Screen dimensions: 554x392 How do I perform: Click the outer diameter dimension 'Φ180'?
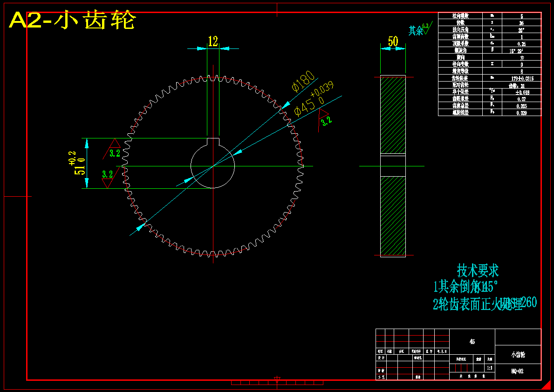pos(303,81)
